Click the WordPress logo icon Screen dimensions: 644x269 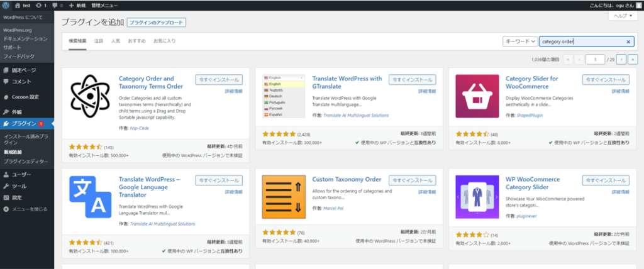[6, 5]
